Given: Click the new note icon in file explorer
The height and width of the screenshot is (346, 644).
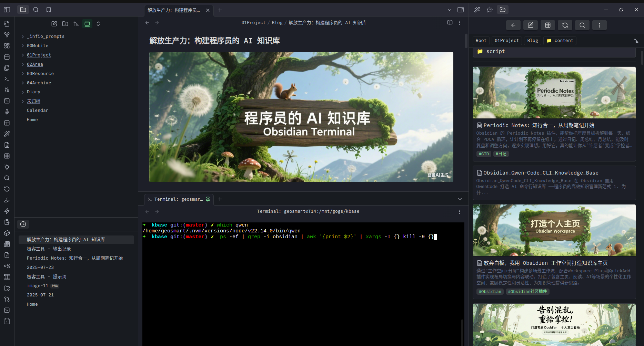Looking at the screenshot, I should [54, 24].
